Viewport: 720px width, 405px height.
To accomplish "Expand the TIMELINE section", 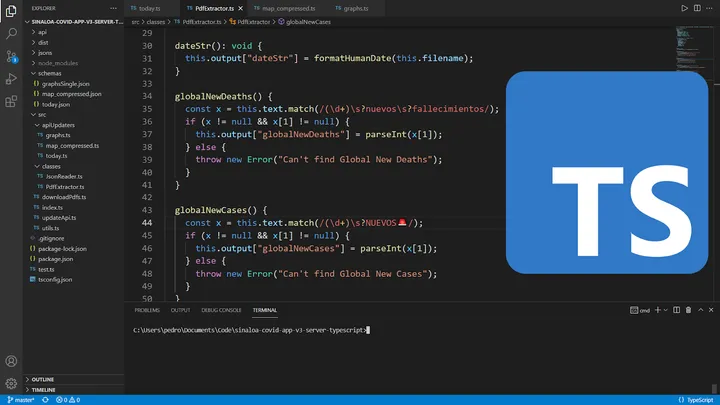I will 43,390.
